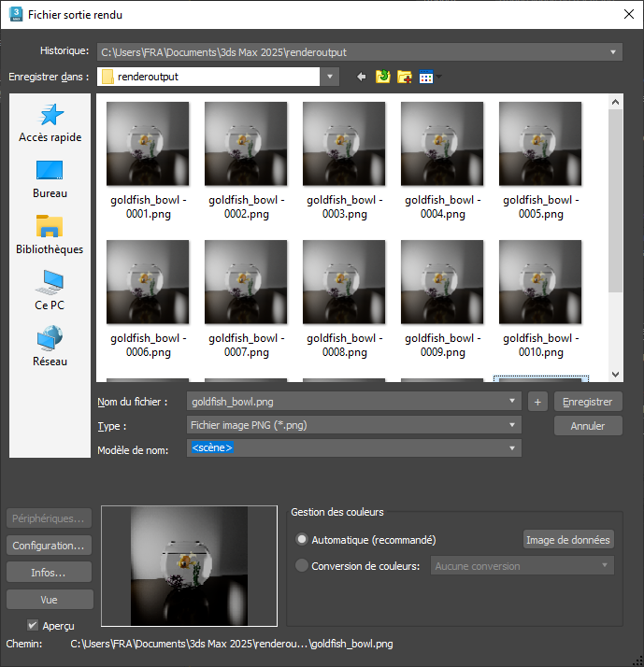
Task: Select Ce PC in sidebar
Action: [x=50, y=291]
